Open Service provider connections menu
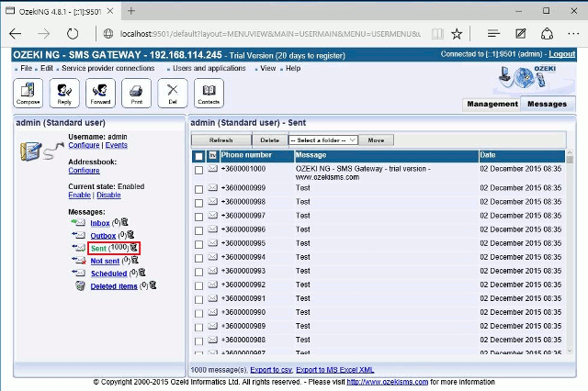This screenshot has width=588, height=391. (108, 68)
